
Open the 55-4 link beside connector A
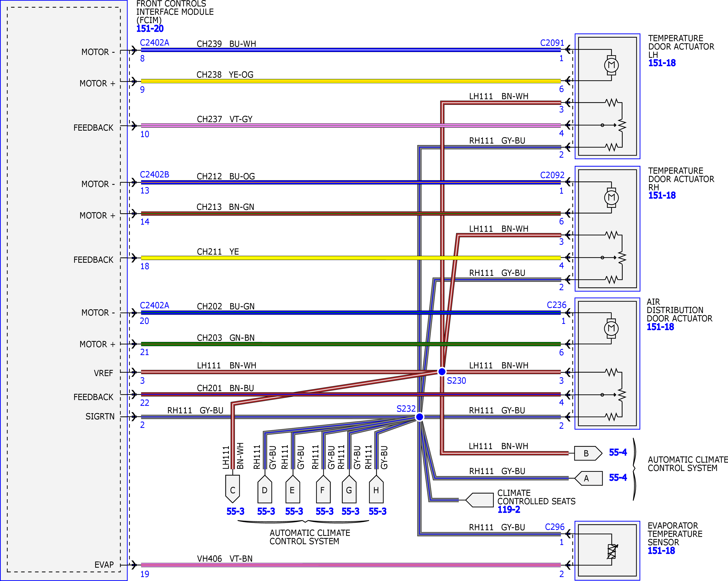click(618, 478)
